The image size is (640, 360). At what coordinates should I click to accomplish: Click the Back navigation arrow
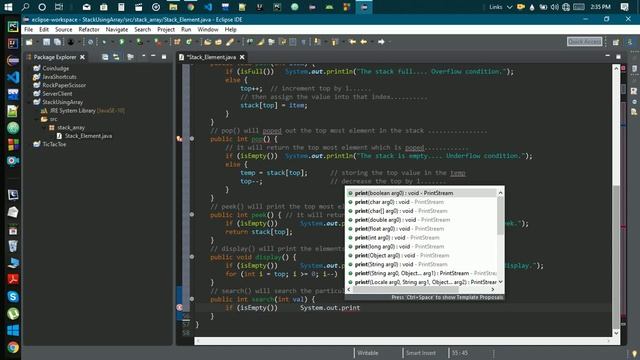point(363,42)
